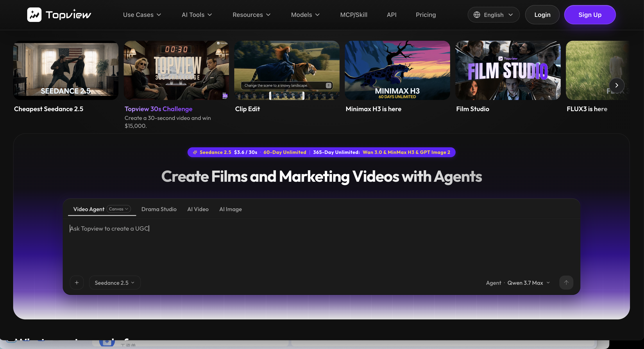Click the Cheapest Seedance 2.5 title

[48, 109]
